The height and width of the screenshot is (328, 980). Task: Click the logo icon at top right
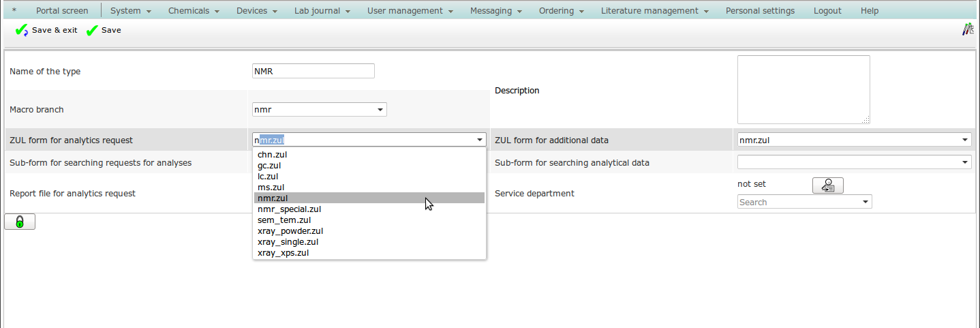(968, 29)
